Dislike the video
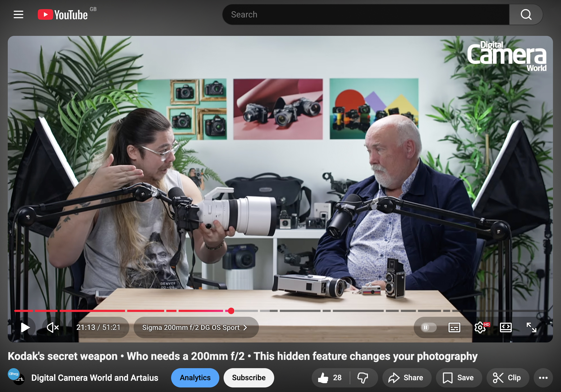 coord(363,378)
